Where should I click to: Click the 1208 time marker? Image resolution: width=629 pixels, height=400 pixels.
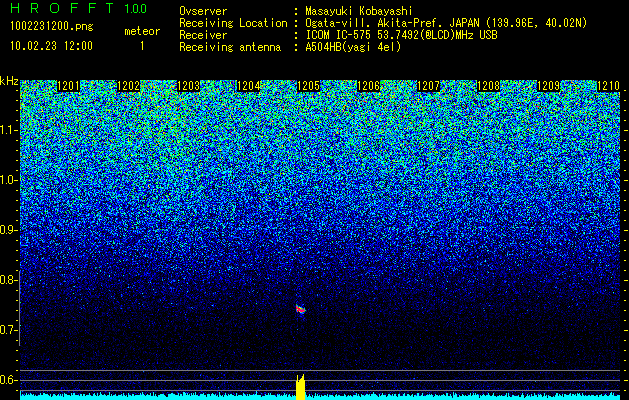point(488,86)
